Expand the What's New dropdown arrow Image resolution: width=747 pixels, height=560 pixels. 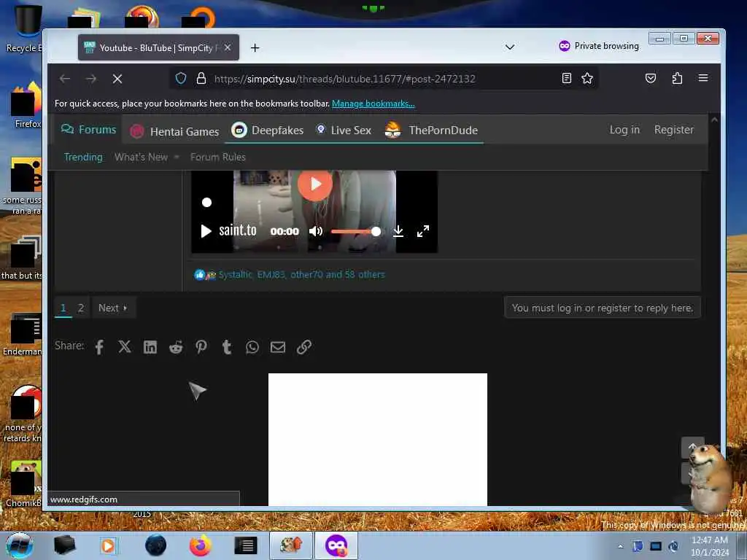coord(177,157)
